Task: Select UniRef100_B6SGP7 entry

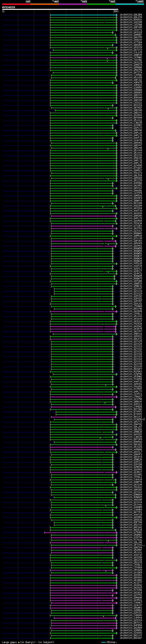Action: point(131,369)
